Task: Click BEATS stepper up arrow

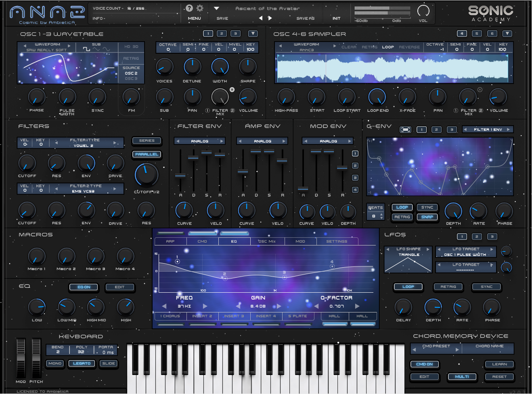Action: click(381, 214)
